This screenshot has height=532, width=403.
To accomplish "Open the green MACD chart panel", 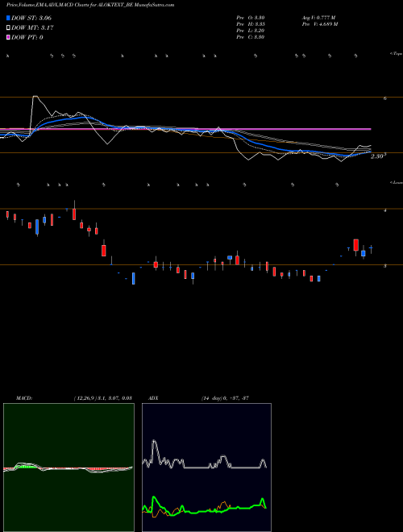I will pos(69,468).
